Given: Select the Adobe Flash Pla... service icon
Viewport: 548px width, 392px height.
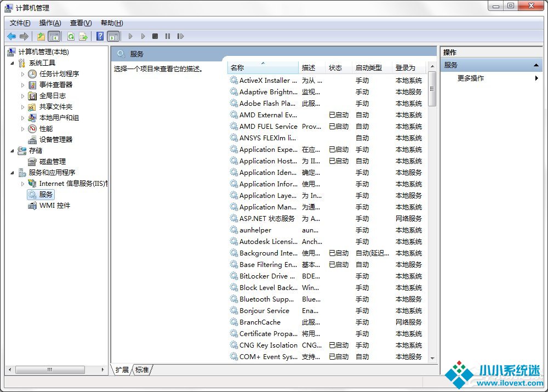Looking at the screenshot, I should [x=234, y=103].
